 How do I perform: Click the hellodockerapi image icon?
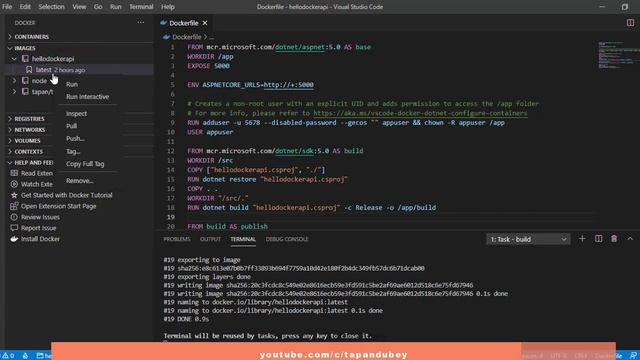[25, 58]
